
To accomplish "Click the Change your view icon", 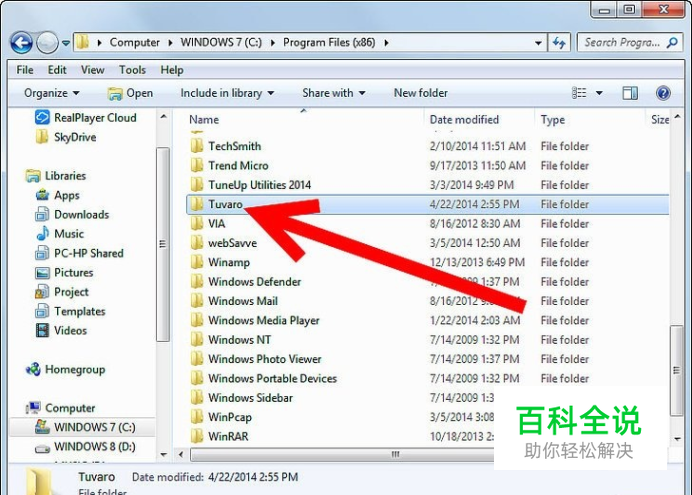I will pyautogui.click(x=579, y=93).
